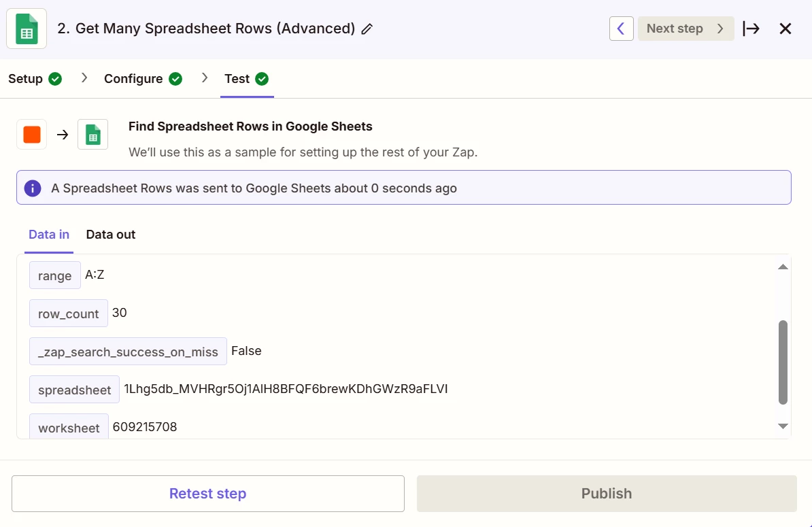The image size is (812, 527).
Task: Click the purple info icon in banner
Action: [x=32, y=188]
